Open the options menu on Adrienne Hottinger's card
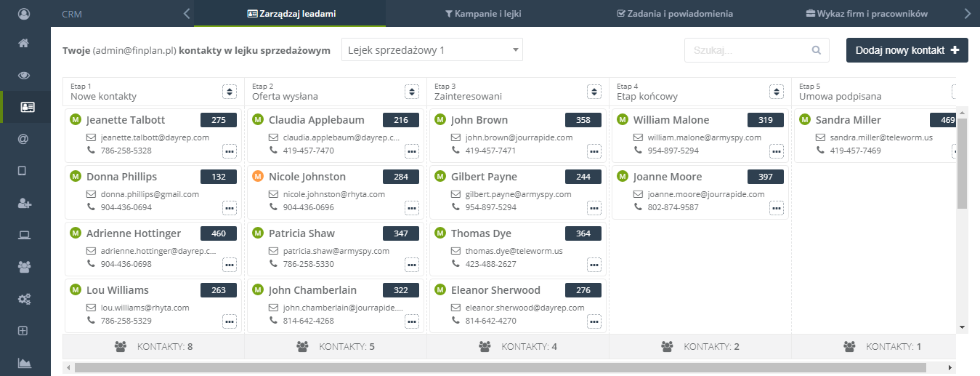 coord(230,264)
